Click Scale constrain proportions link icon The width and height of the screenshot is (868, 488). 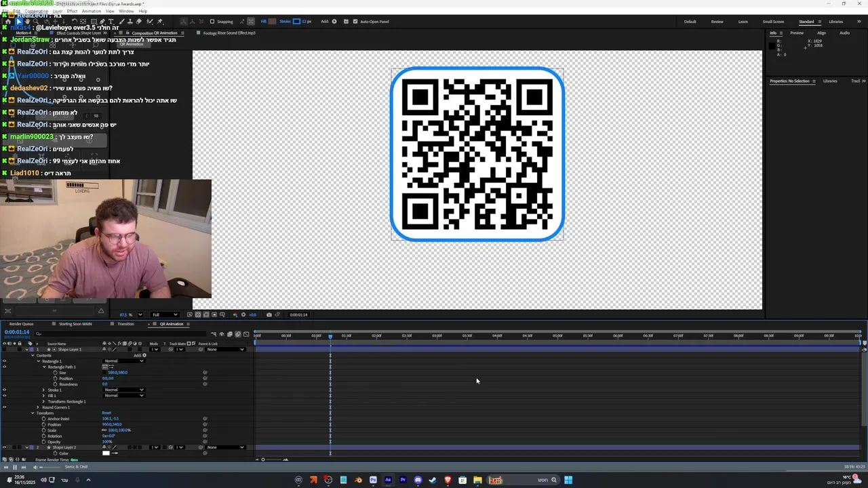pos(104,430)
